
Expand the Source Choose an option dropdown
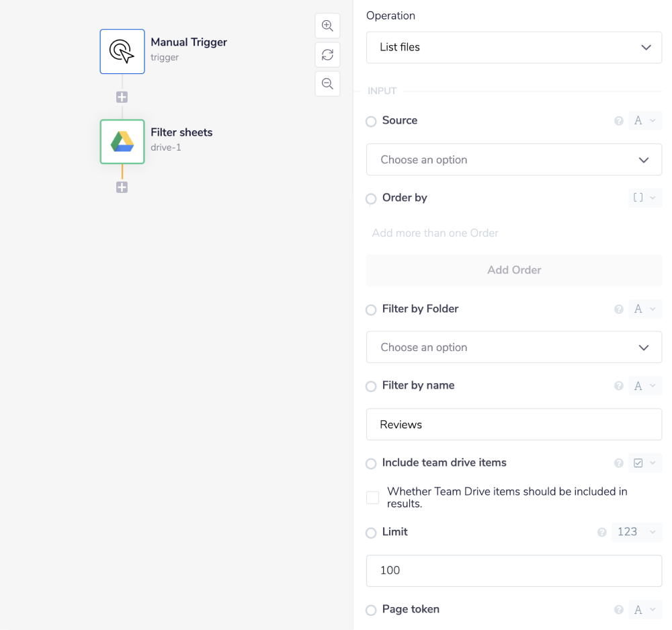point(514,160)
